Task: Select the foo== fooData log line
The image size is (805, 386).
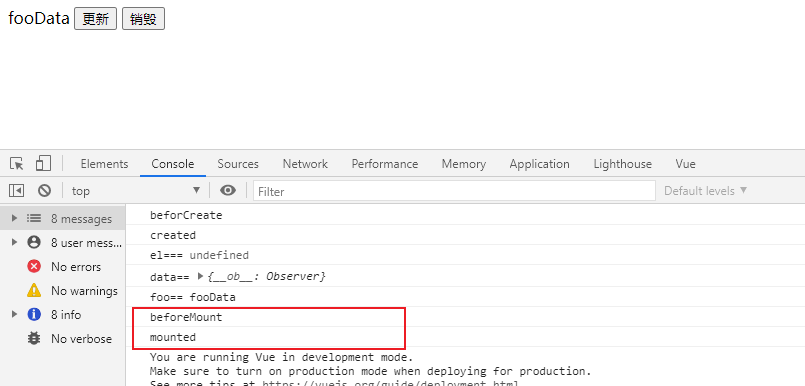Action: point(465,297)
